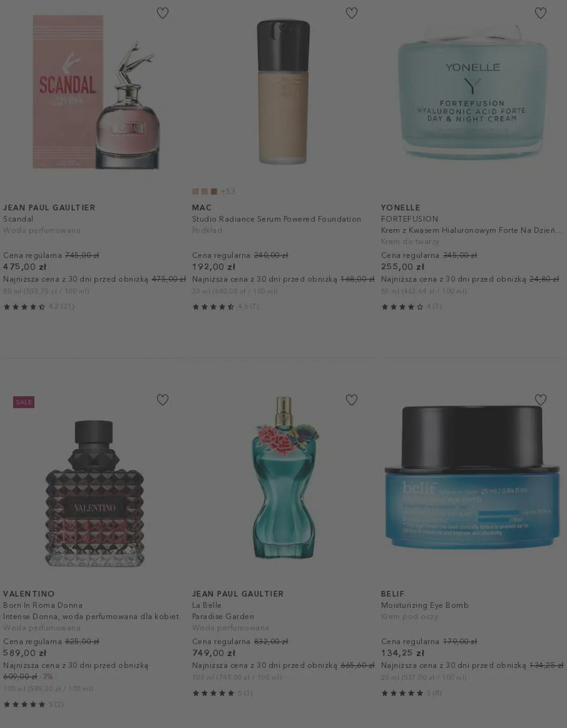This screenshot has width=567, height=728.
Task: Open the Scandal perfume product image
Action: (x=96, y=92)
